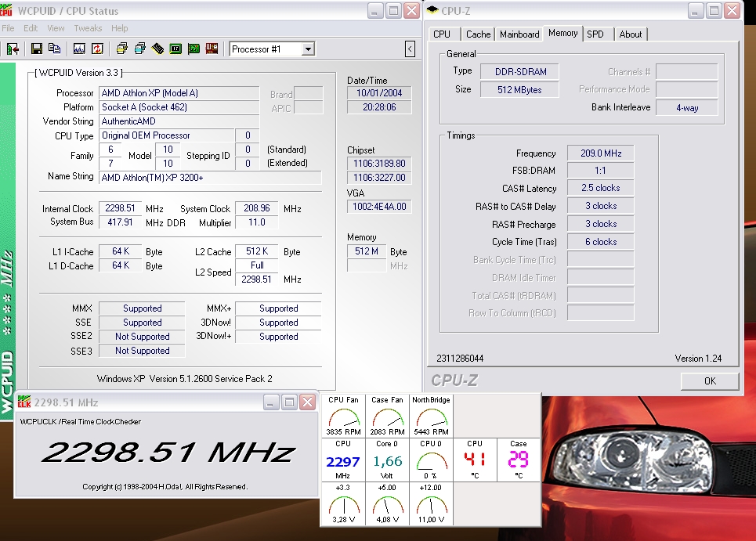The width and height of the screenshot is (756, 541).
Task: Click the red memory module icon
Action: point(210,49)
